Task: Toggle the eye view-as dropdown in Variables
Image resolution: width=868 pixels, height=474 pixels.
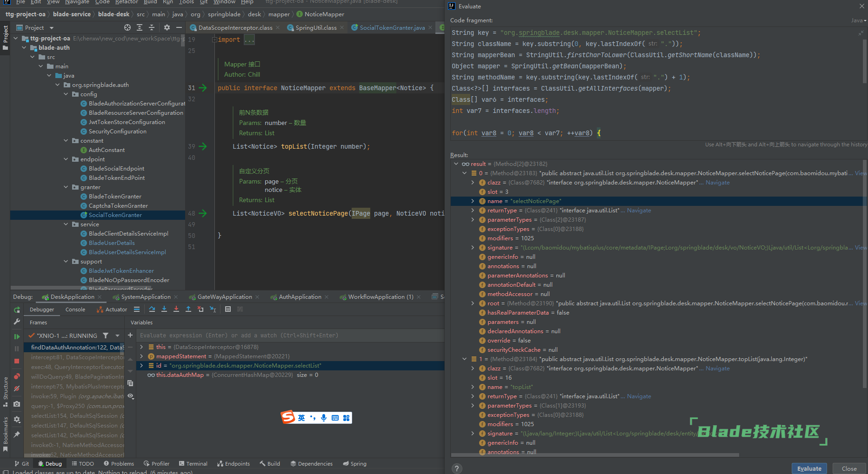Action: point(131,396)
